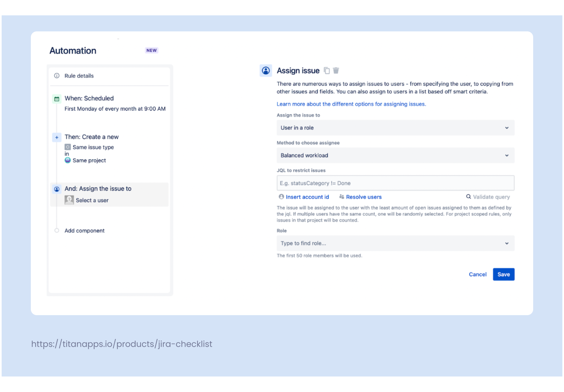The height and width of the screenshot is (392, 564).
Task: Save the Assign issue configuration
Action: click(503, 274)
